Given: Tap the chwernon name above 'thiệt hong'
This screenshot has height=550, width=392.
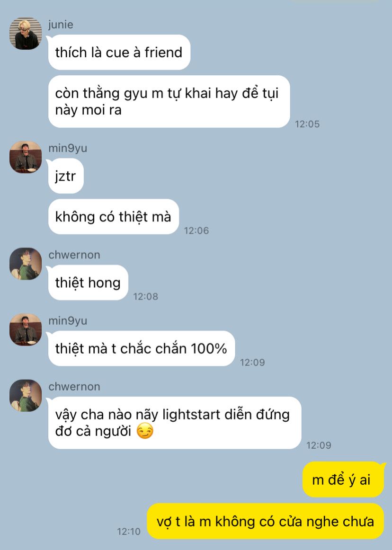Looking at the screenshot, I should pyautogui.click(x=74, y=255).
